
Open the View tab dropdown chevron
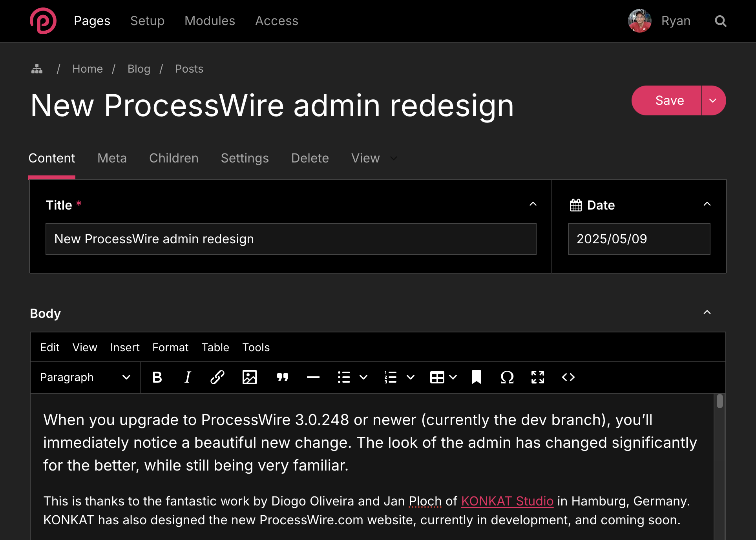point(394,158)
